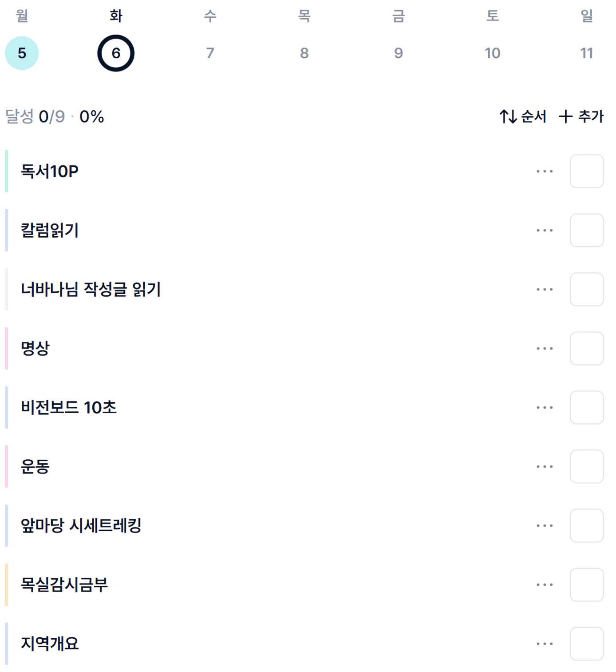Select Monday the 5th
616x672 pixels.
(22, 53)
